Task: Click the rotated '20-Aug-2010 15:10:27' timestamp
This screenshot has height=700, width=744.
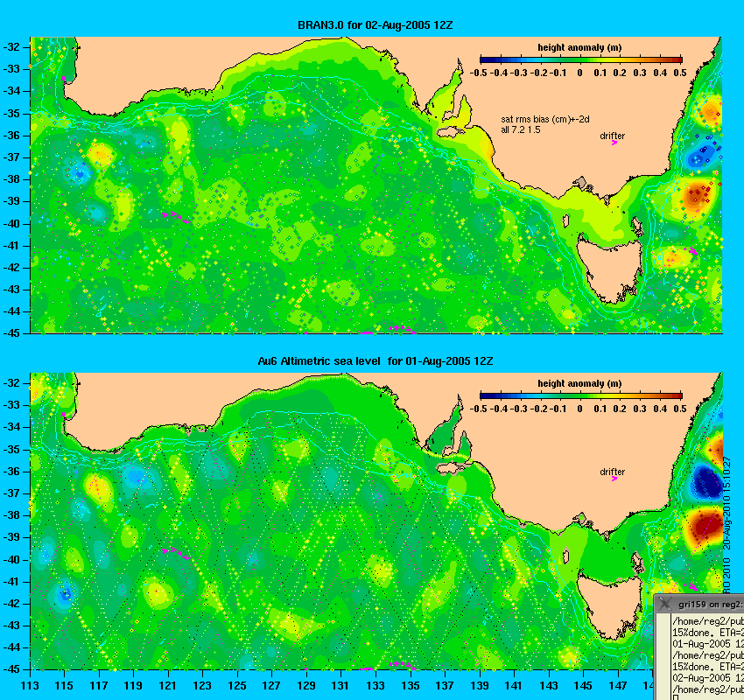Action: tap(726, 503)
